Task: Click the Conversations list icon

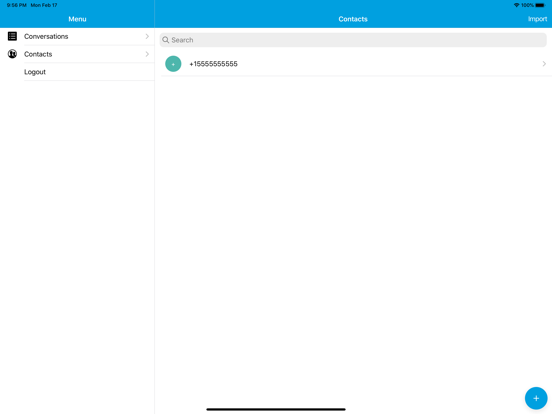Action: pyautogui.click(x=12, y=36)
